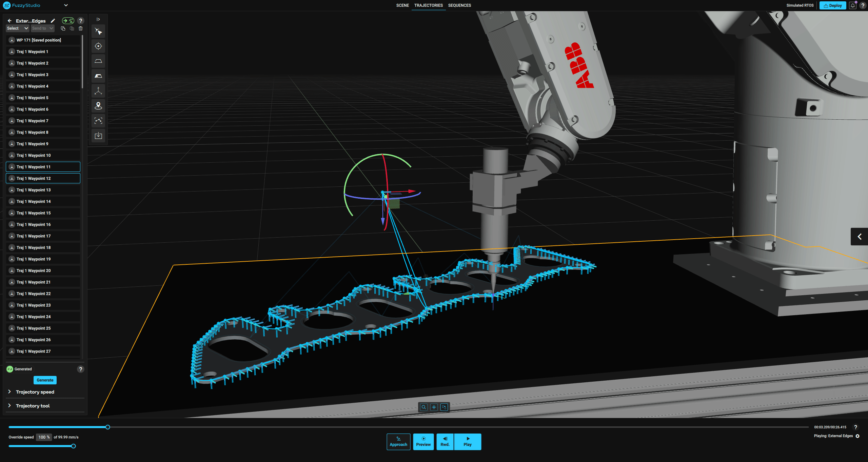Click the crosshair target tool icon
The width and height of the screenshot is (868, 462).
(x=98, y=46)
